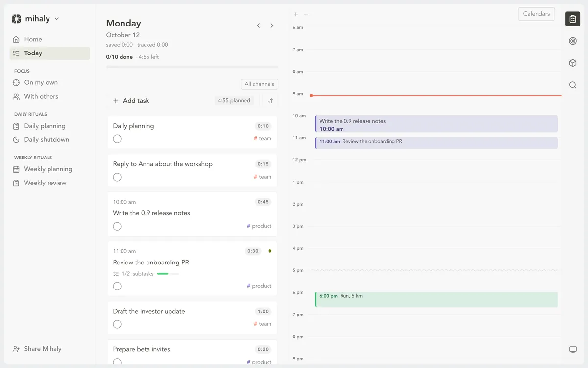Click the 0:45 estimate on release notes task
588x368 pixels.
coord(263,202)
